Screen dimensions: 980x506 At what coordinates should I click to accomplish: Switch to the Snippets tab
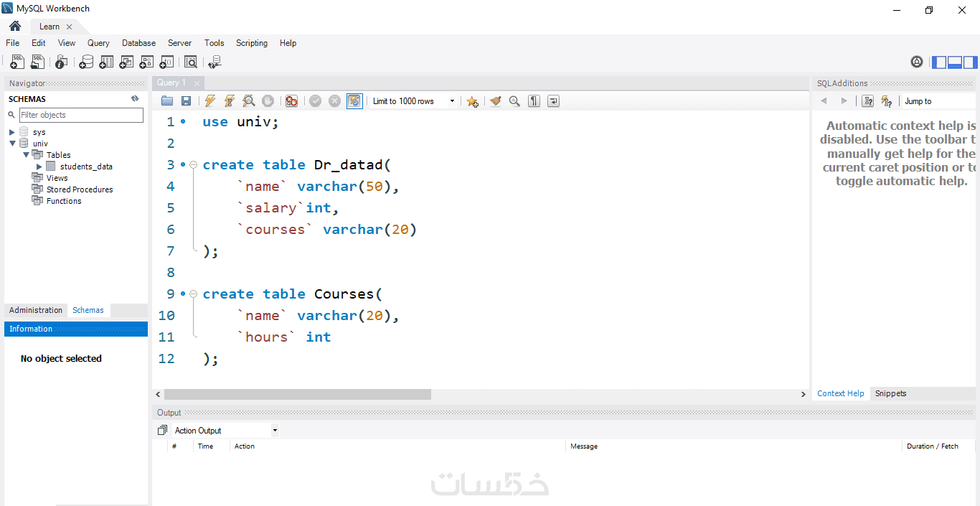click(890, 393)
